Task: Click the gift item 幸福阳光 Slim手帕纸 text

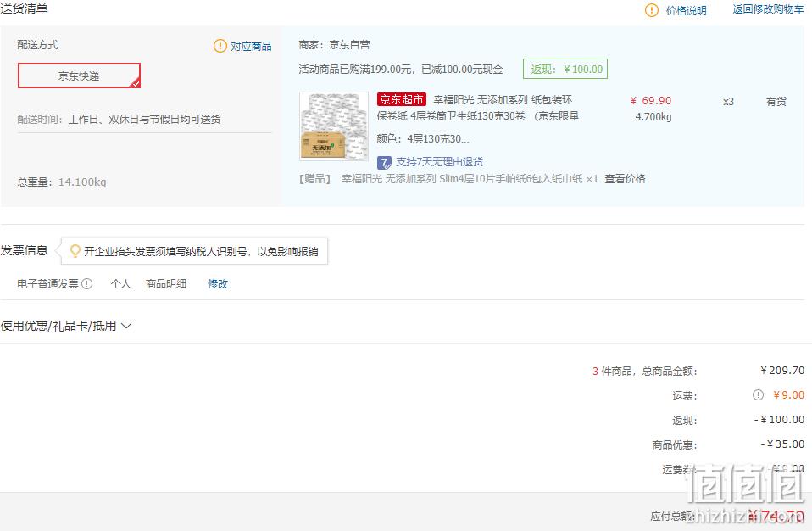Action: (470, 179)
